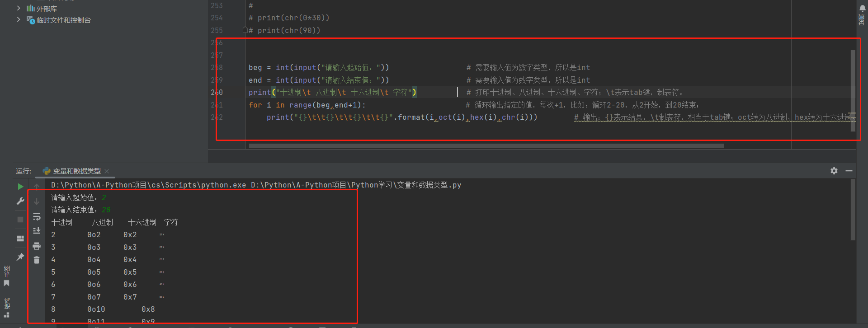Open run configuration with the wrench icon

[x=20, y=201]
